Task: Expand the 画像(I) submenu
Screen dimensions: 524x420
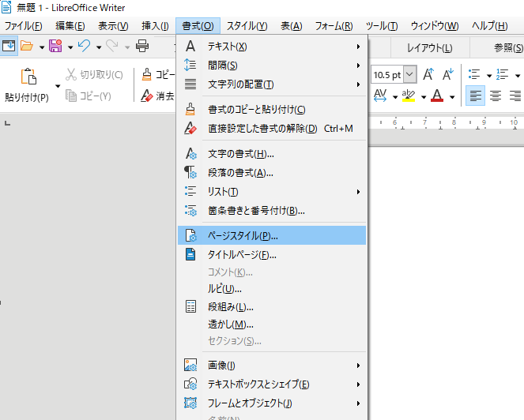Action: point(272,366)
